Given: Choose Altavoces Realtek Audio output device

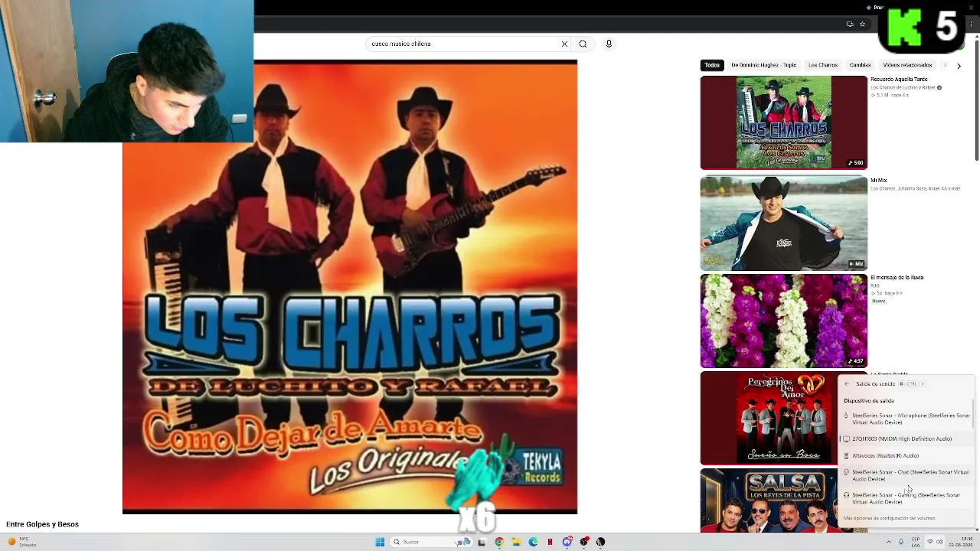Looking at the screenshot, I should 906,455.
